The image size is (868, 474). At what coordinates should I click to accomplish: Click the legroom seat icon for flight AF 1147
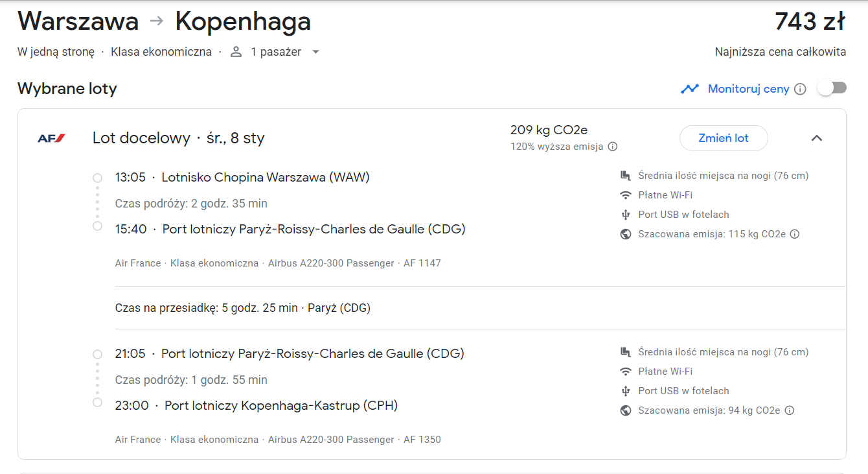[625, 176]
